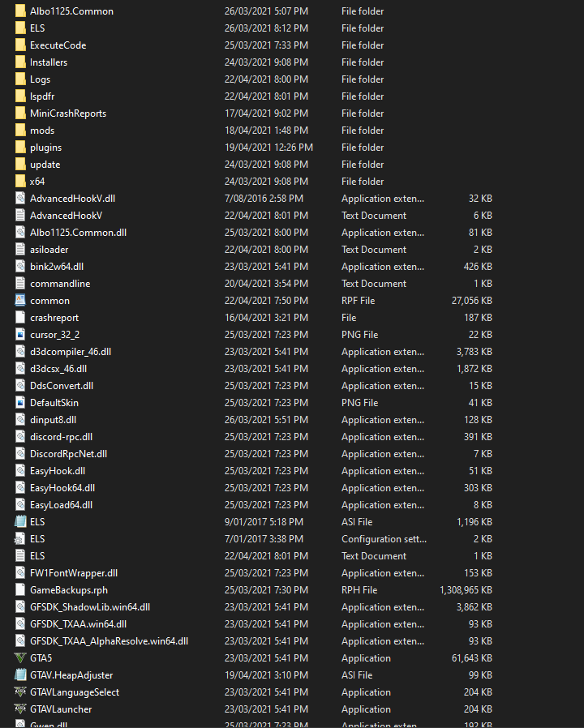Click the GTAVLanguageSelect application icon

point(20,692)
